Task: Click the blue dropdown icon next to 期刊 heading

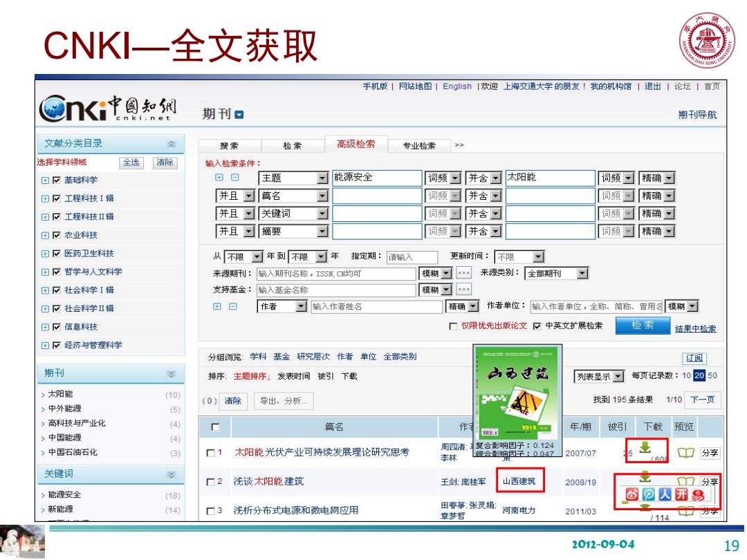Action: pyautogui.click(x=239, y=115)
